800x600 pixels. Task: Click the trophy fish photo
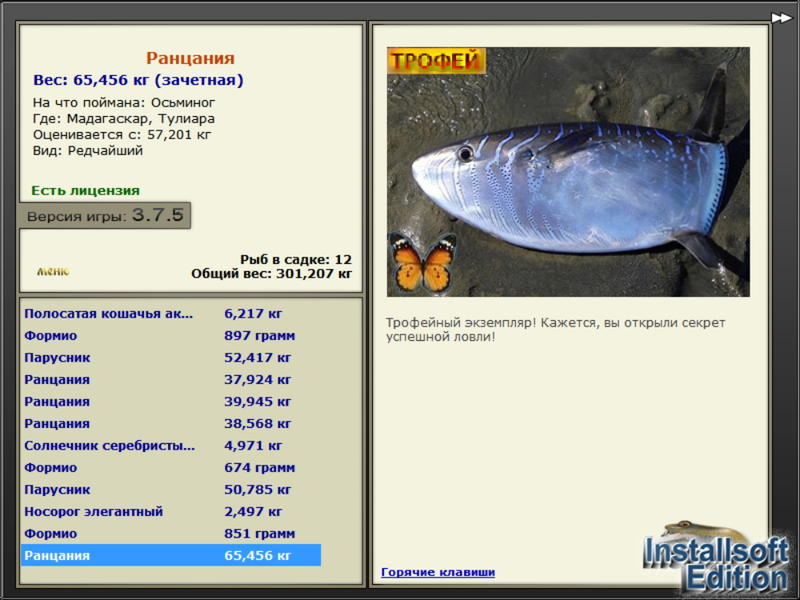[568, 172]
